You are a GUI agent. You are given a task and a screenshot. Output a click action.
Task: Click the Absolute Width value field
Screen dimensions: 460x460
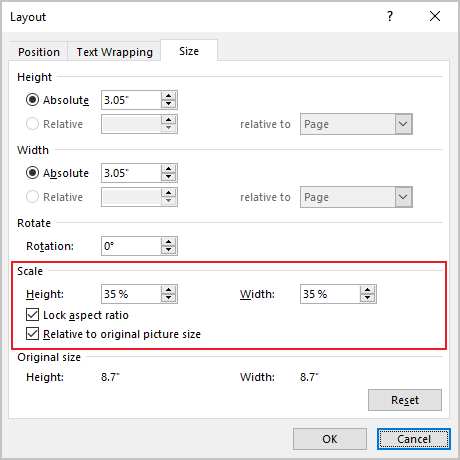click(x=132, y=173)
